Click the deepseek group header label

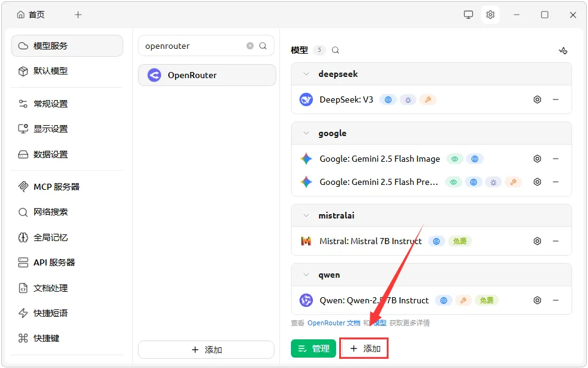click(338, 74)
